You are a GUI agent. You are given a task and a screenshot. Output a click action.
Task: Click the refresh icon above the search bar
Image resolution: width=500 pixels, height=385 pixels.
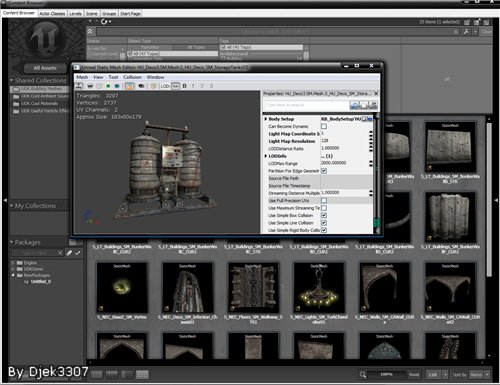tap(105, 22)
